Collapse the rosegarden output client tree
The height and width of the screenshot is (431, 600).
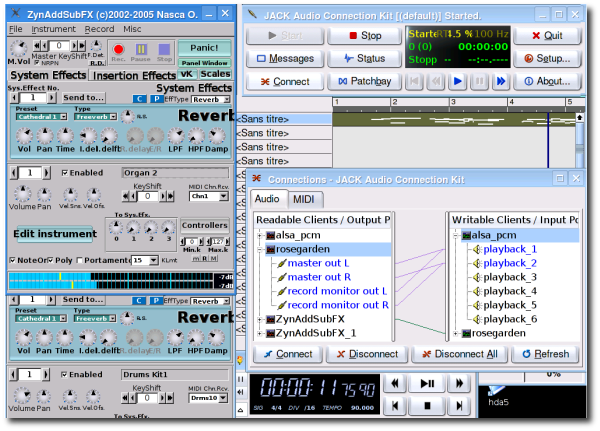pos(261,249)
